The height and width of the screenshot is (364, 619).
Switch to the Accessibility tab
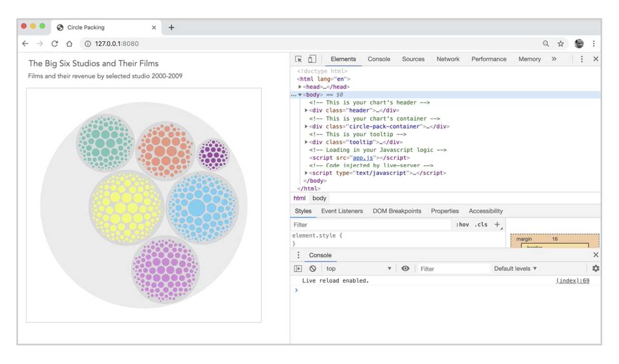tap(485, 211)
